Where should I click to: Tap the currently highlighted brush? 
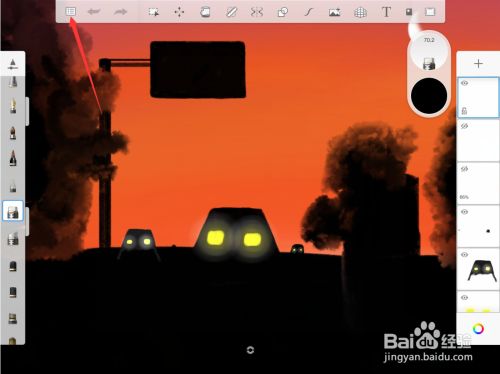click(x=13, y=211)
